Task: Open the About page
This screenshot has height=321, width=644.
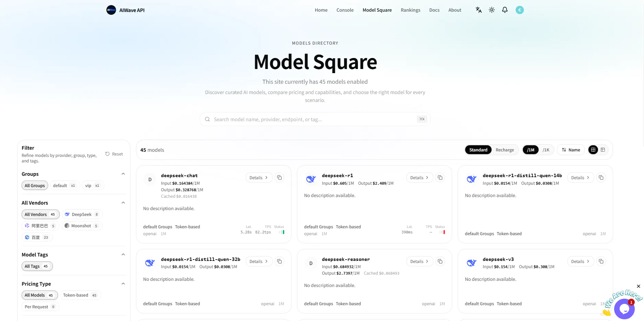Action: 455,10
